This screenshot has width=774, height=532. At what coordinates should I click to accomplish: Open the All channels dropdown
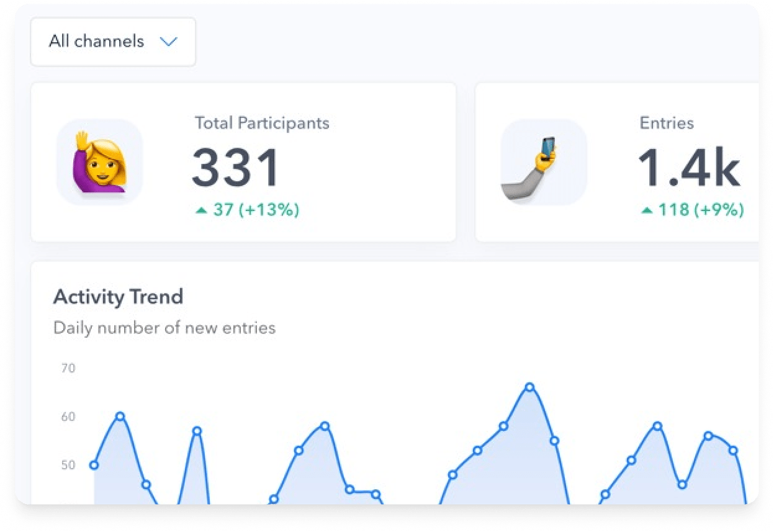113,42
